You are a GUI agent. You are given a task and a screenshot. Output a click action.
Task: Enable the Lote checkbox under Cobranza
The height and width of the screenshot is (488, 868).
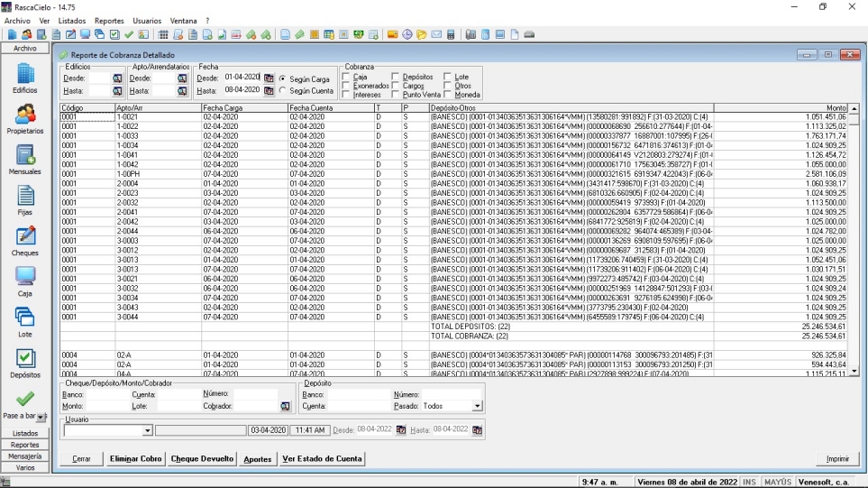click(447, 77)
